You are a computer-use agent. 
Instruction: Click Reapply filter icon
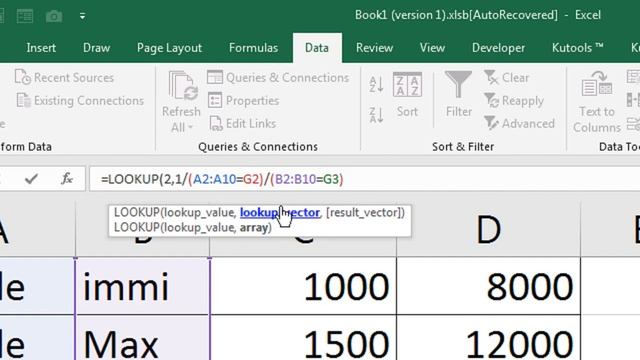click(491, 100)
